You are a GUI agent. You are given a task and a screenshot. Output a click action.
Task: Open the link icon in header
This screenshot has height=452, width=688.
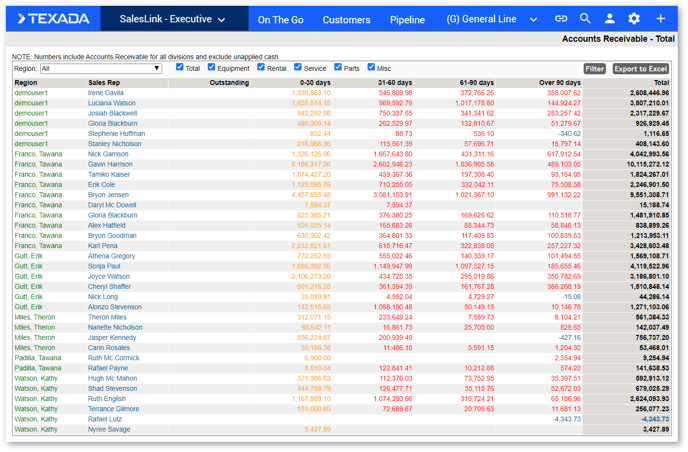pyautogui.click(x=561, y=19)
